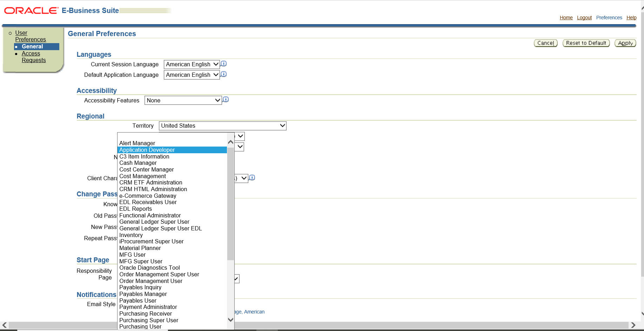Click horizontal scrollbar right arrow
This screenshot has height=331, width=644.
tap(633, 325)
